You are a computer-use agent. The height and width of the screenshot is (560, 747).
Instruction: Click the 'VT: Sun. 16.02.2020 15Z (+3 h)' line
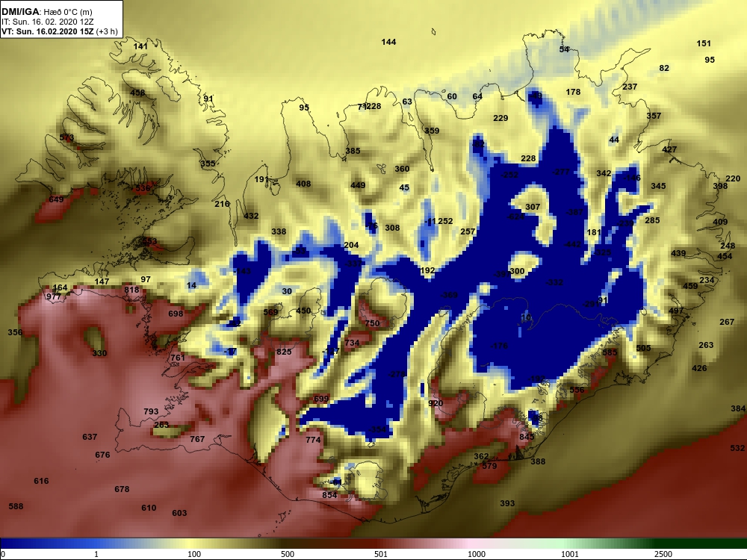[60, 31]
